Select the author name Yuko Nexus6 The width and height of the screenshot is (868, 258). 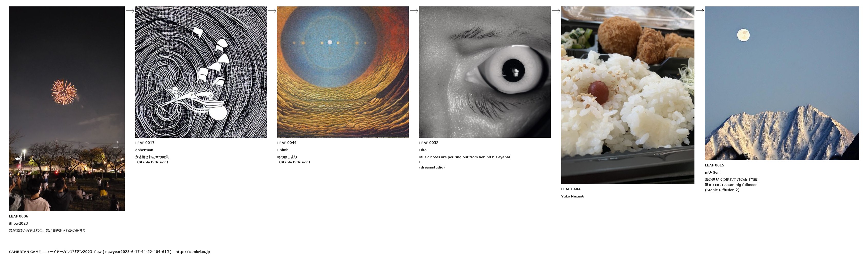coord(573,196)
